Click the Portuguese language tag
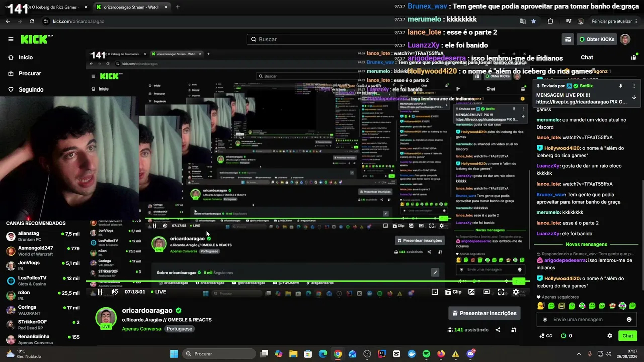 [x=180, y=329]
